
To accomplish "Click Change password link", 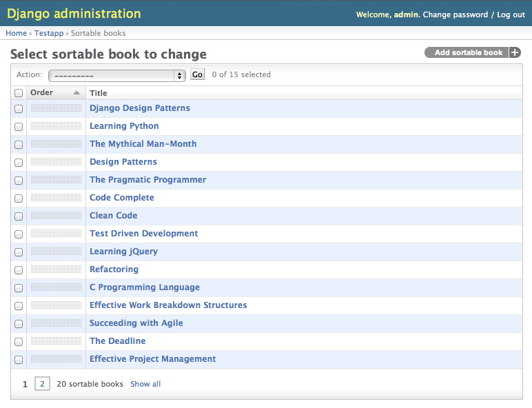I will coord(456,14).
